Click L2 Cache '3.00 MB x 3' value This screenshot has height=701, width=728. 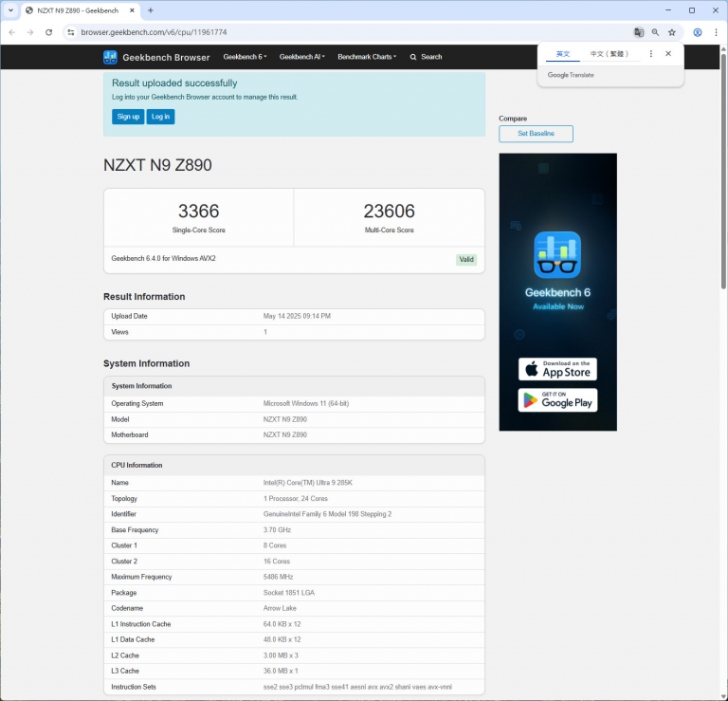click(x=281, y=655)
